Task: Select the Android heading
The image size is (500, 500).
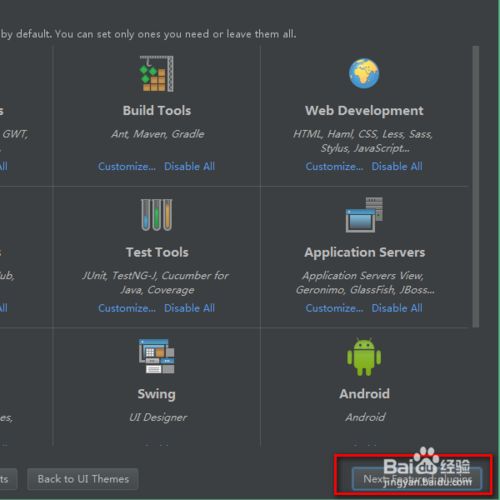Action: [x=364, y=394]
